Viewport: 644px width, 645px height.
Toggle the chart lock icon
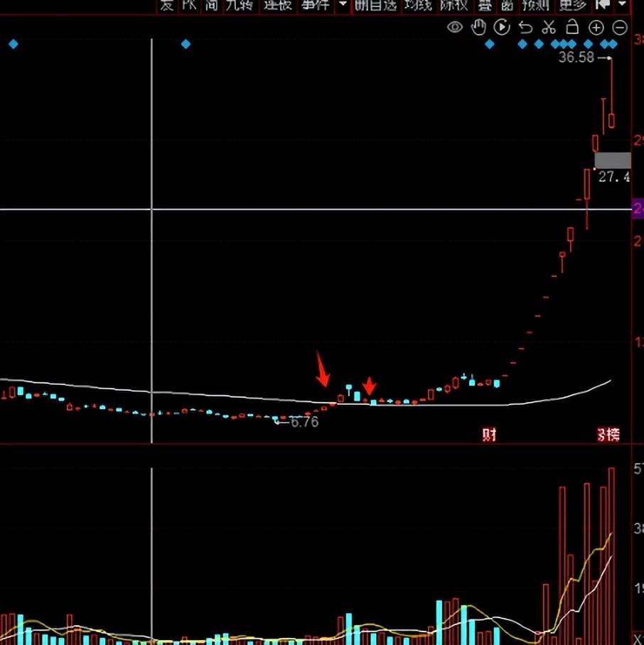coord(572,27)
